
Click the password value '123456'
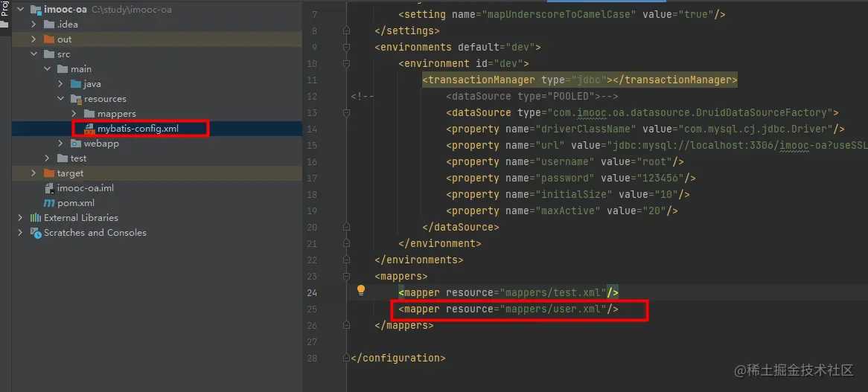pyautogui.click(x=665, y=178)
